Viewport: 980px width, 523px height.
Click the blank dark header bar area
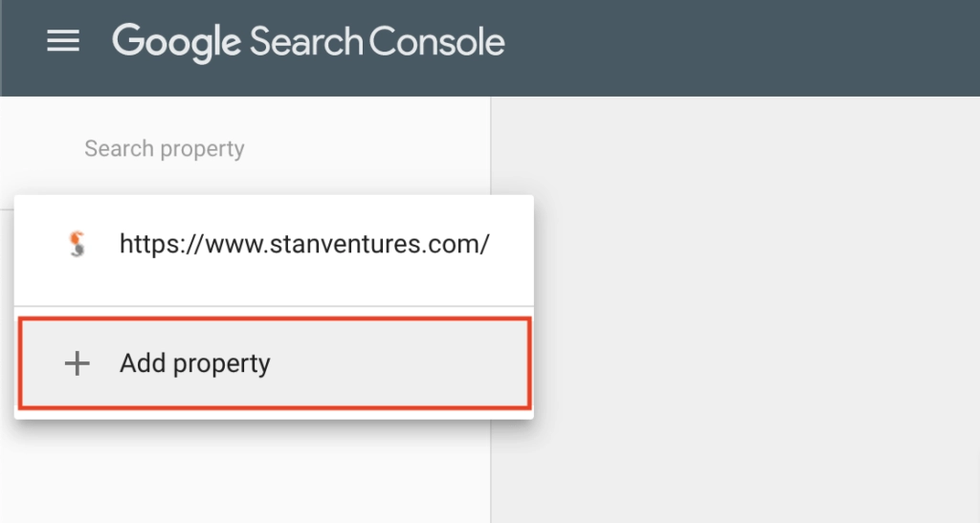(746, 46)
